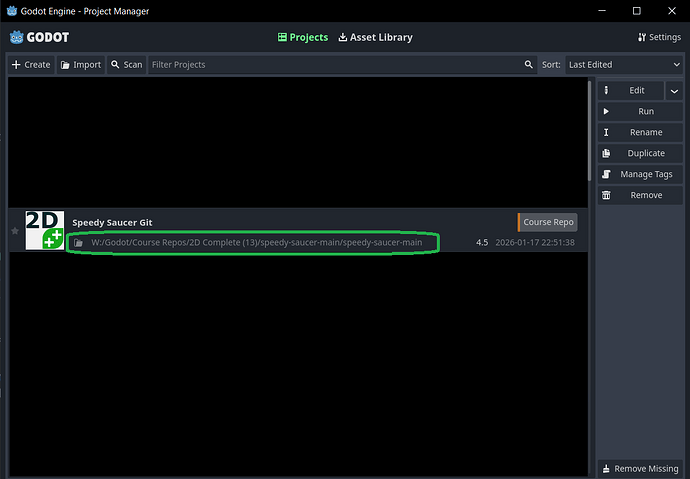
Task: Click the 4.5 engine version label
Action: (482, 242)
